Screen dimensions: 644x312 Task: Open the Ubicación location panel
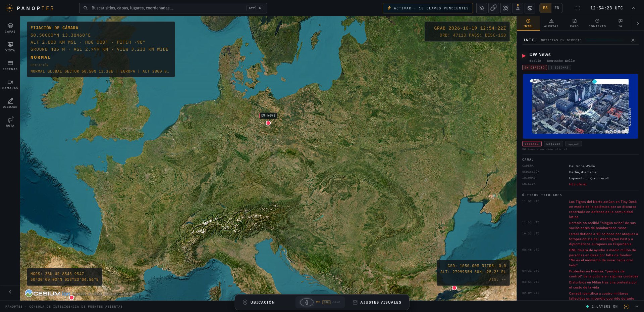coord(259,302)
